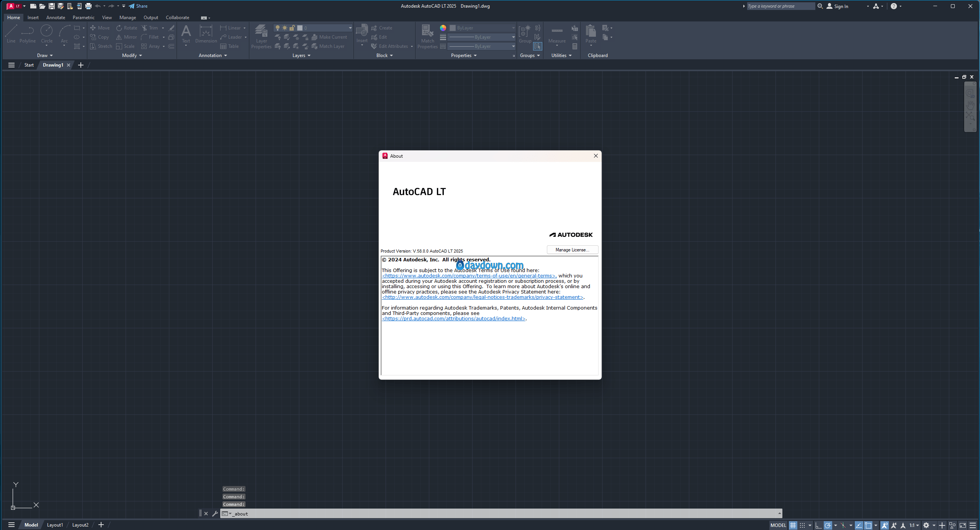
Task: Click Manage License button in About dialog
Action: tap(573, 250)
